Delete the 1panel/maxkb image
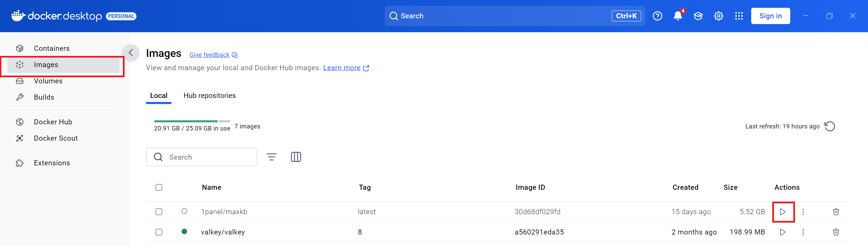Image resolution: width=868 pixels, height=246 pixels. tap(836, 212)
